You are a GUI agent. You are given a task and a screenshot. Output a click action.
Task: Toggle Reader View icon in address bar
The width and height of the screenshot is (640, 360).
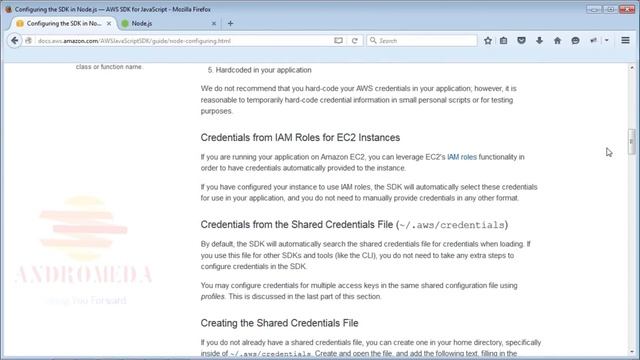tap(338, 41)
